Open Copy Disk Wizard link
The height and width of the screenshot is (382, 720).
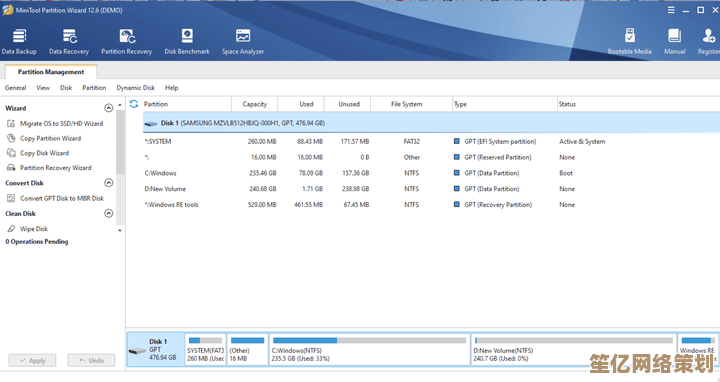[x=45, y=153]
